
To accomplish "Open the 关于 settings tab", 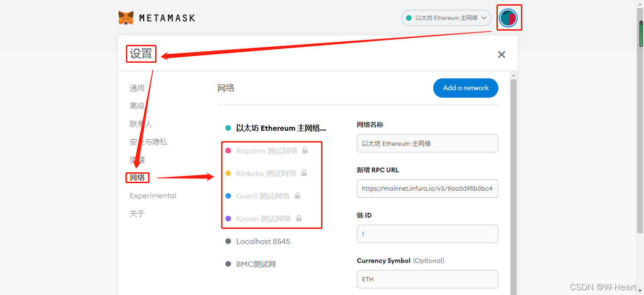I will (x=137, y=213).
